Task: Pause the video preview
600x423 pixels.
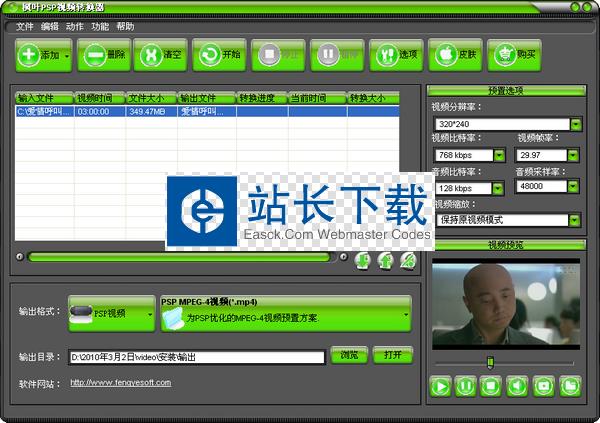Action: pyautogui.click(x=466, y=385)
